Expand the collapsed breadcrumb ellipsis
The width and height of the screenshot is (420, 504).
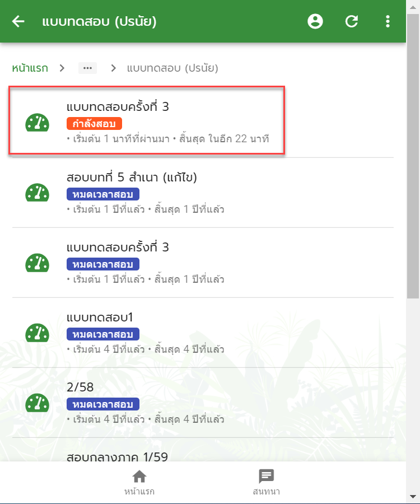click(x=87, y=68)
